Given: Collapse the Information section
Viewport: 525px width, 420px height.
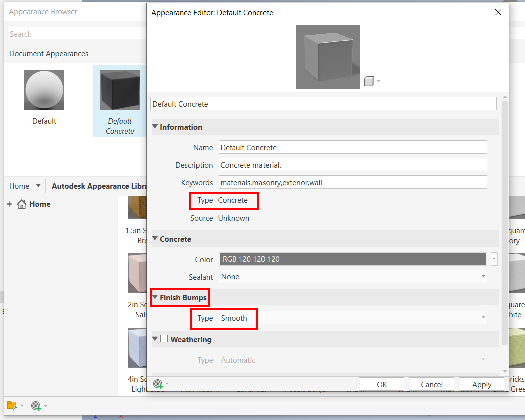Looking at the screenshot, I should tap(155, 127).
